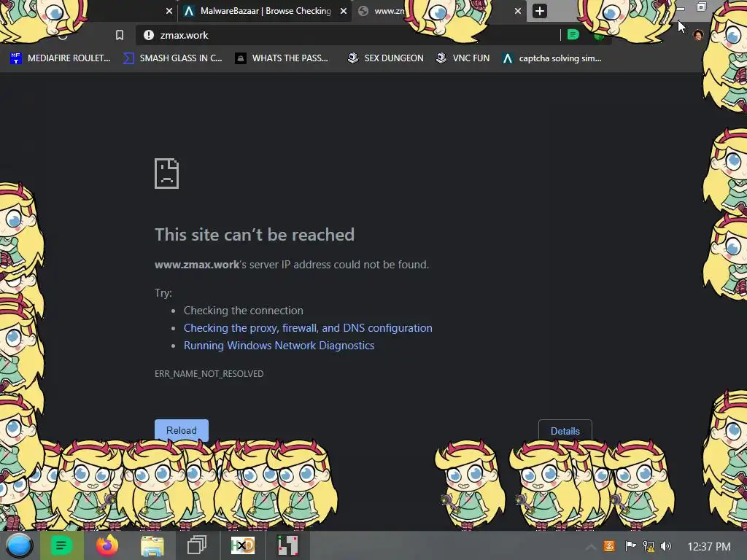747x560 pixels.
Task: Close the first browser tab
Action: coord(169,11)
